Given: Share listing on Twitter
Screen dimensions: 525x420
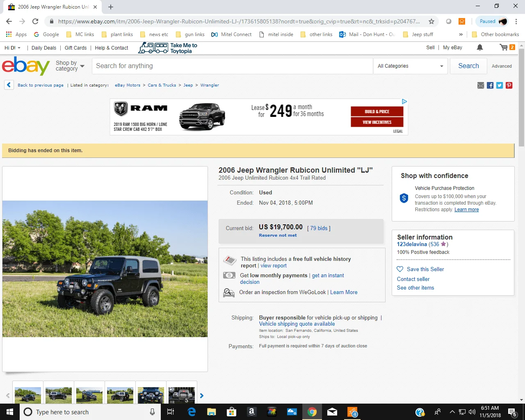Looking at the screenshot, I should (500, 85).
